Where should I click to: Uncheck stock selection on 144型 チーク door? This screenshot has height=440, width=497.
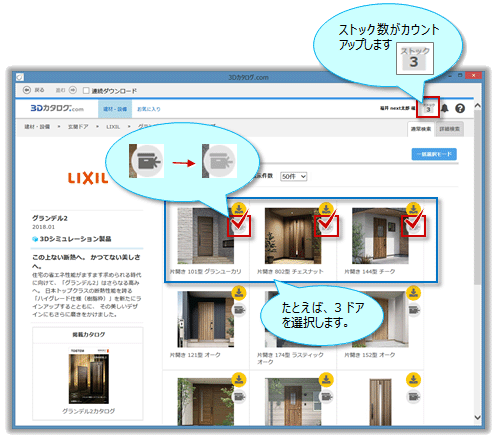(x=413, y=226)
